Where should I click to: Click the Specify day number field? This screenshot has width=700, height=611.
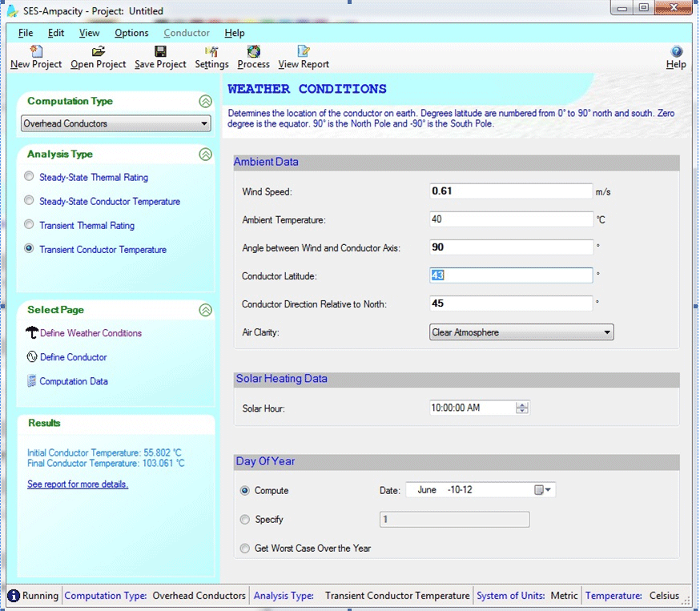[x=454, y=520]
